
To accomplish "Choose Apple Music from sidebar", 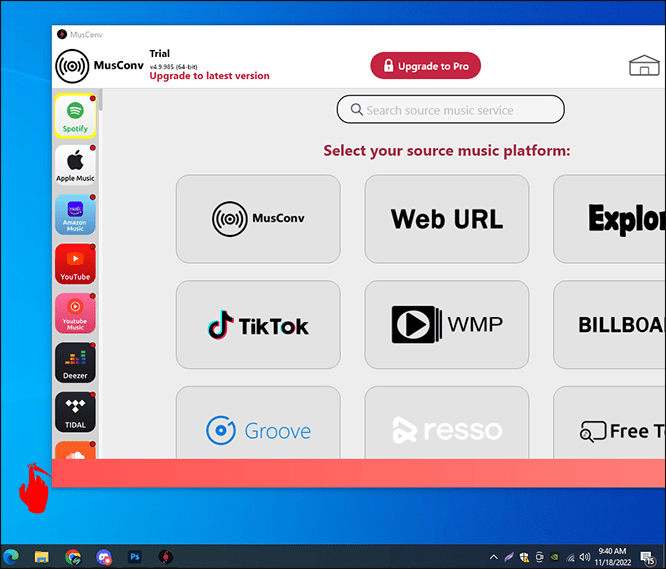I will (75, 165).
